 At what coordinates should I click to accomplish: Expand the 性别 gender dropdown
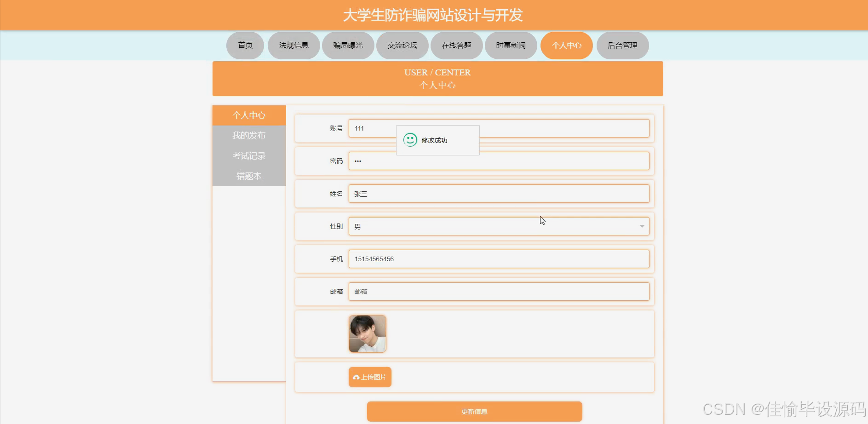point(499,226)
